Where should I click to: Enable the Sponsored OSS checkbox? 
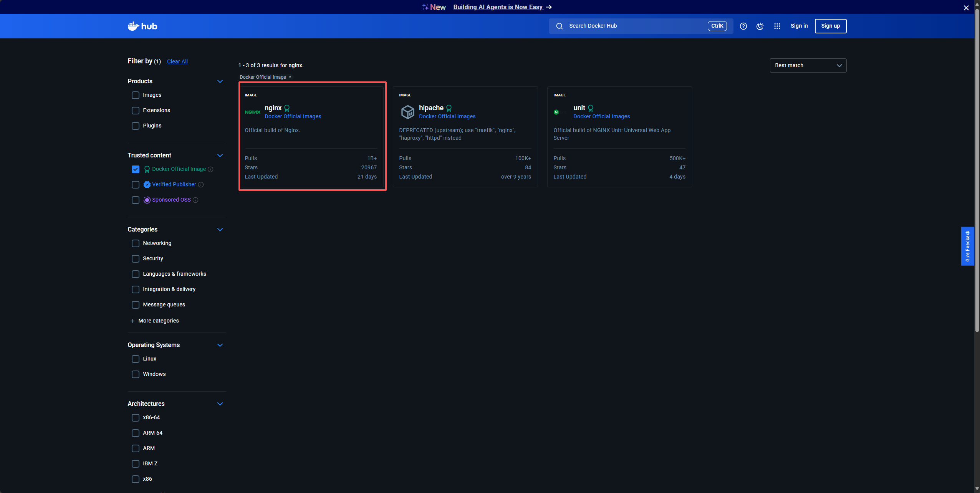[x=136, y=200]
